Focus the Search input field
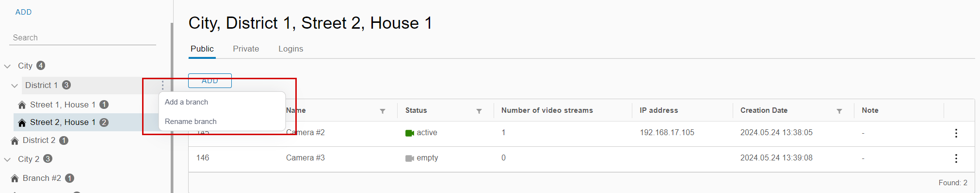The height and width of the screenshot is (193, 980). coord(82,38)
